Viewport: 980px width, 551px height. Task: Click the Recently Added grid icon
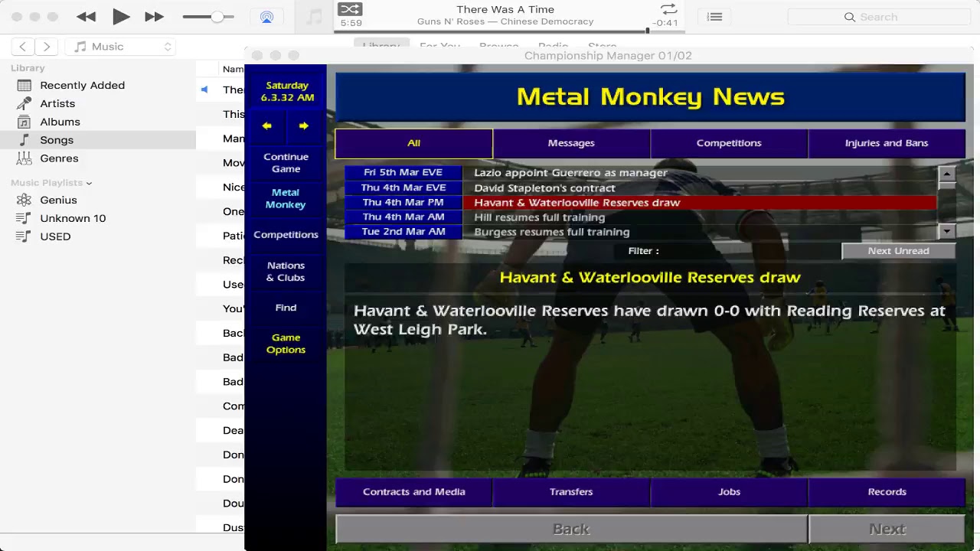tap(24, 85)
